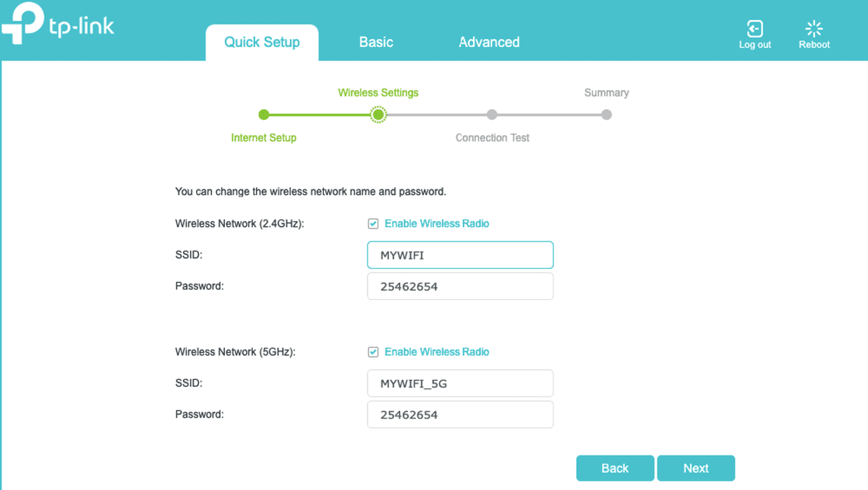Click the Wireless Settings step indicator
868x490 pixels.
coord(378,114)
